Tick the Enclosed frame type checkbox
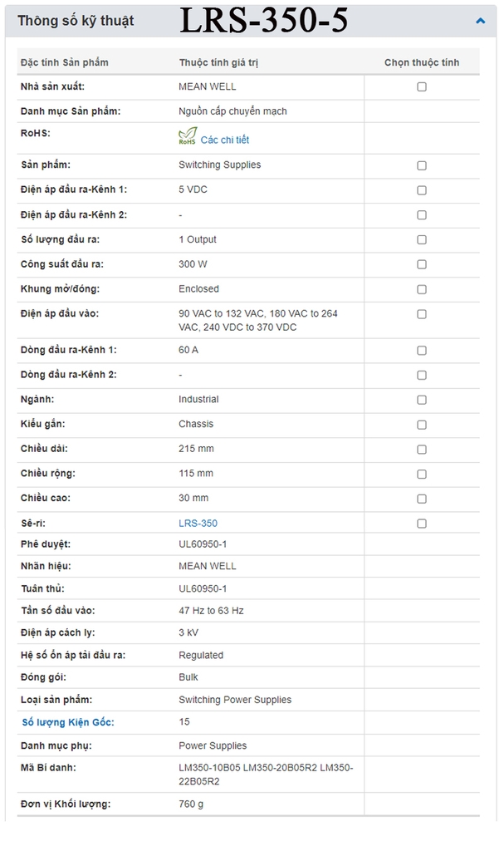 click(x=422, y=289)
